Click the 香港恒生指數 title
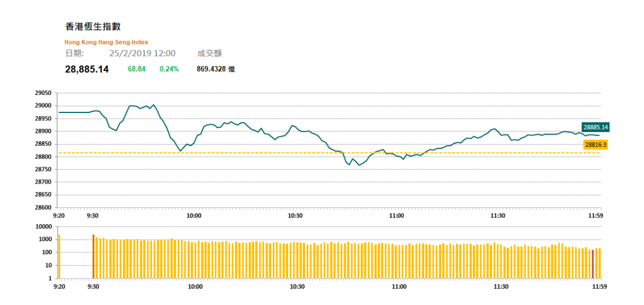 pos(93,27)
